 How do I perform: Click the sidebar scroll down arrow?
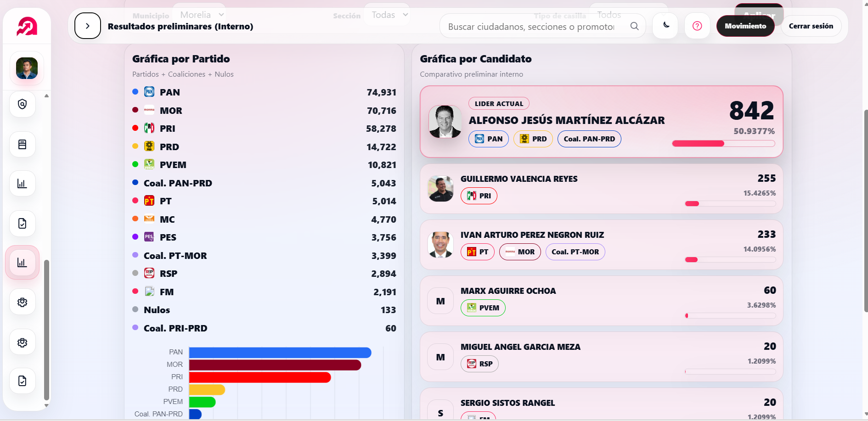(x=46, y=405)
